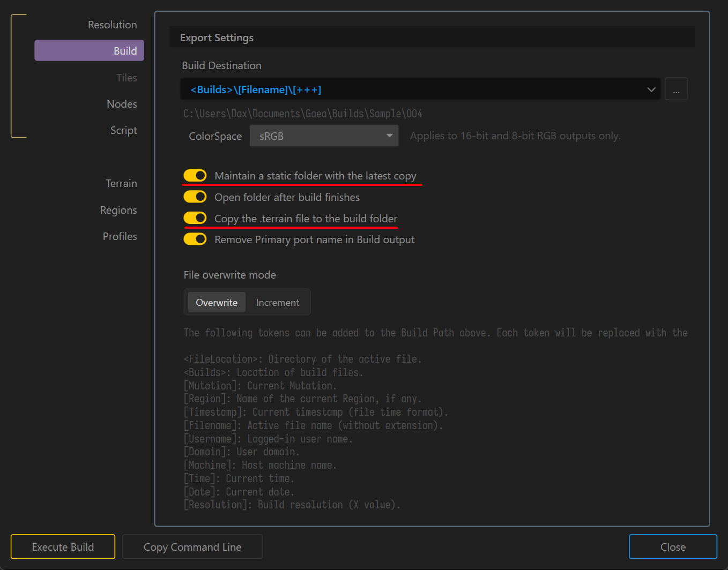Switch to the Resolution section
Screen dimensions: 728x570
112,25
